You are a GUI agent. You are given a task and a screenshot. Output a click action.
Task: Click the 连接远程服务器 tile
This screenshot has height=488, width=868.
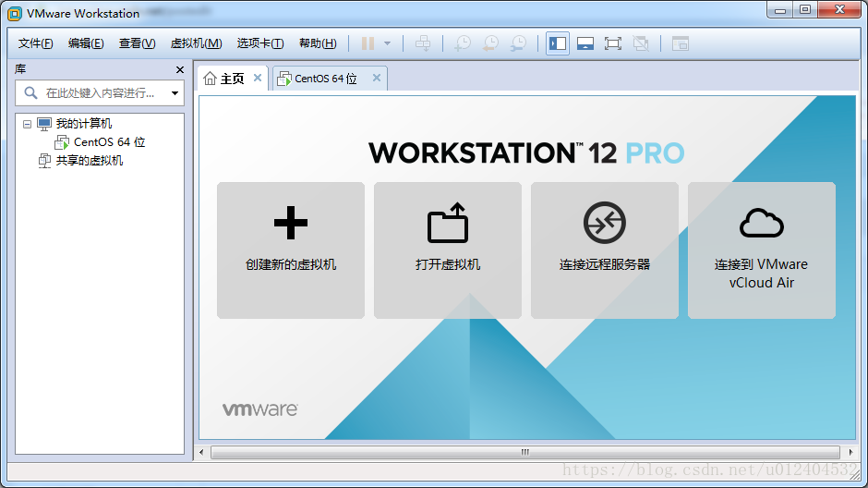tap(605, 250)
